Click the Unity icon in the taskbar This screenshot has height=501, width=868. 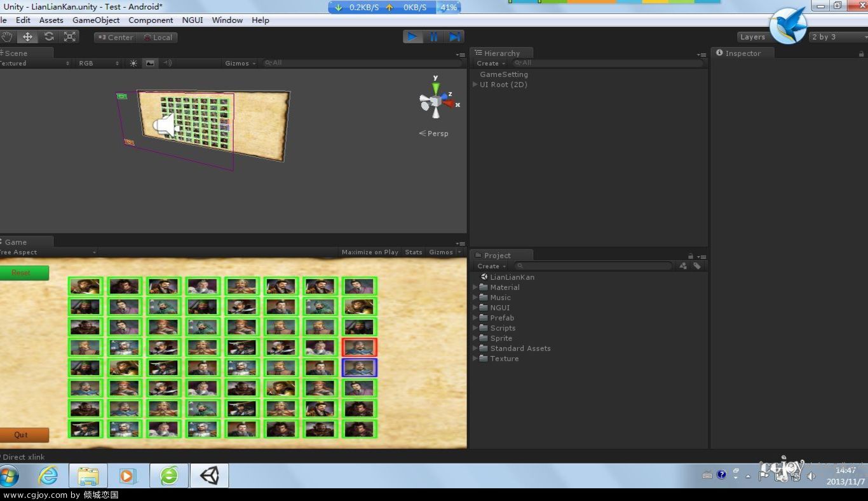209,476
